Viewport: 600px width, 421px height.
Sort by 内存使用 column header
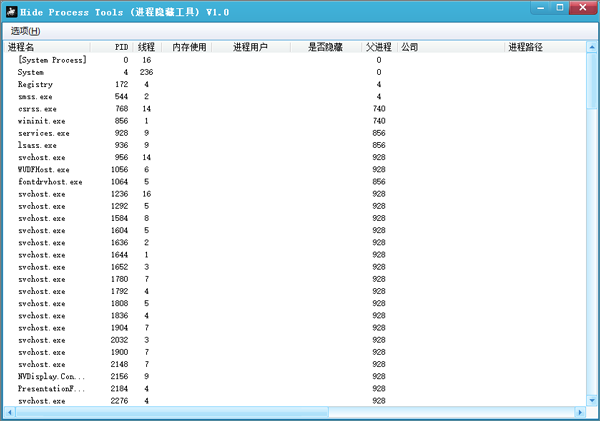click(x=187, y=47)
